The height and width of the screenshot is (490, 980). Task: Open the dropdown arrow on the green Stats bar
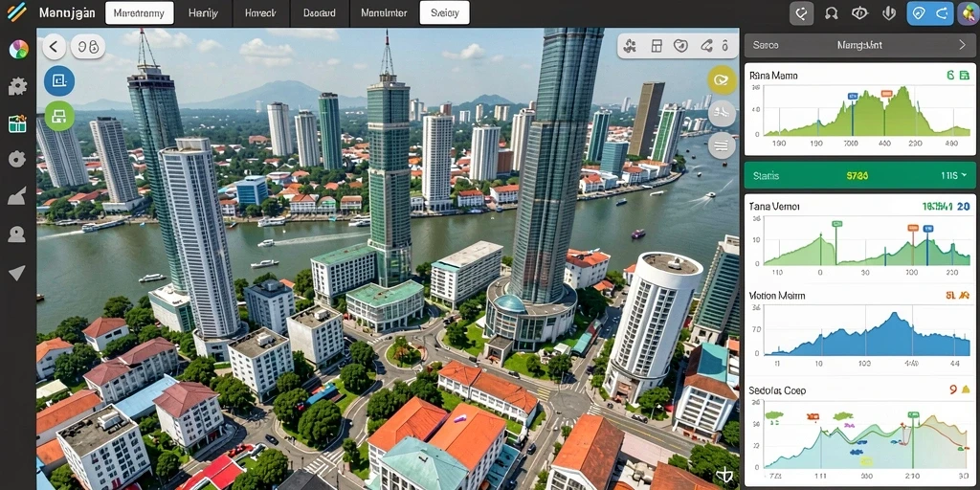pyautogui.click(x=964, y=176)
